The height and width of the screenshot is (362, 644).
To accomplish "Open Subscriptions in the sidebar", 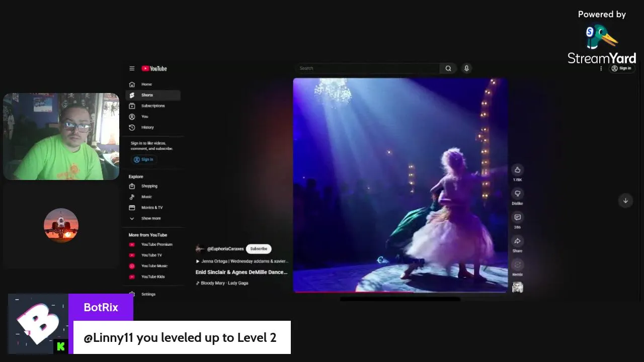I will pyautogui.click(x=153, y=106).
